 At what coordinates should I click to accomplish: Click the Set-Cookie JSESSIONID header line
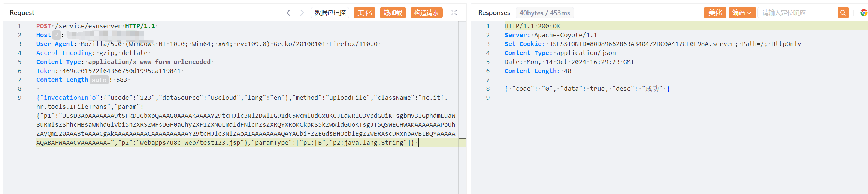(x=653, y=44)
